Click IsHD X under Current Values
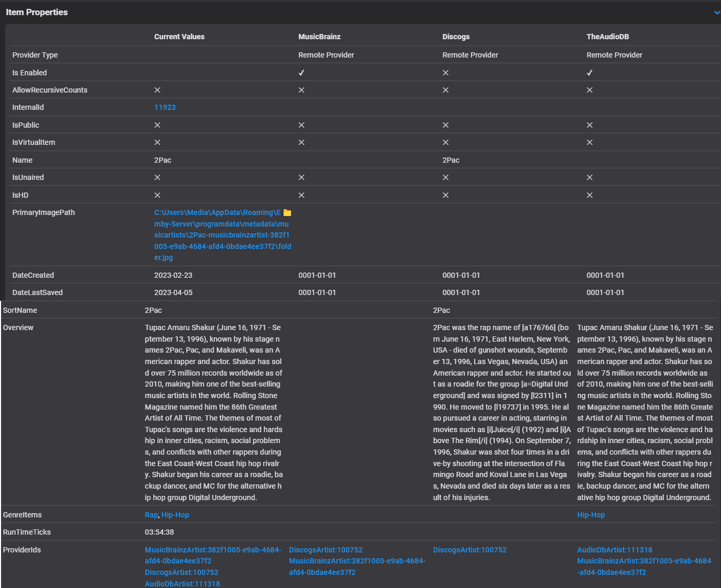 point(157,195)
